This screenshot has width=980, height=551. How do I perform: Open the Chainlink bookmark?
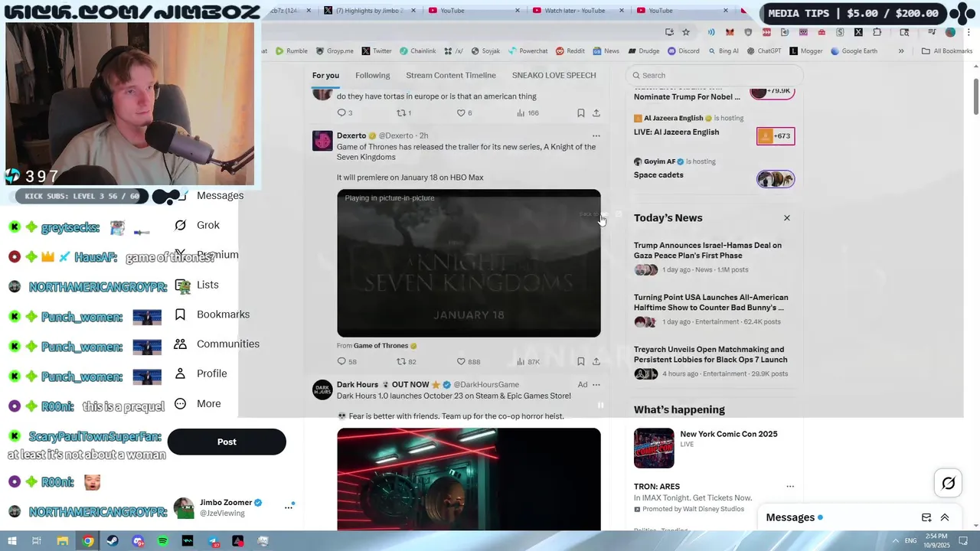(417, 51)
